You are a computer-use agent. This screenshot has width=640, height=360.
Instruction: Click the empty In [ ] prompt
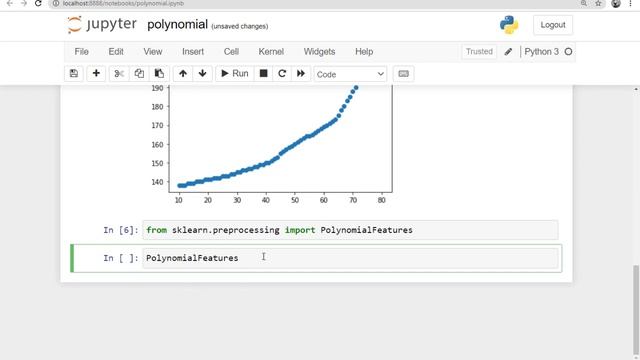tap(120, 258)
